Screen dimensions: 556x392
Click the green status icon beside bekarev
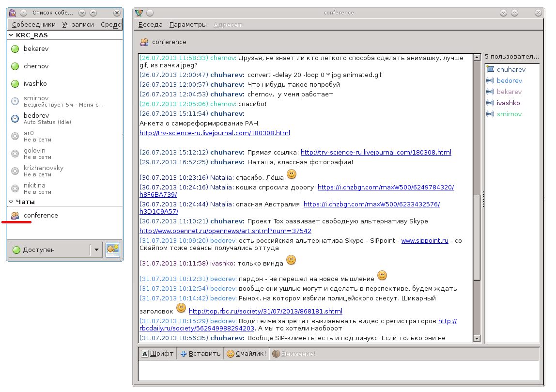15,49
